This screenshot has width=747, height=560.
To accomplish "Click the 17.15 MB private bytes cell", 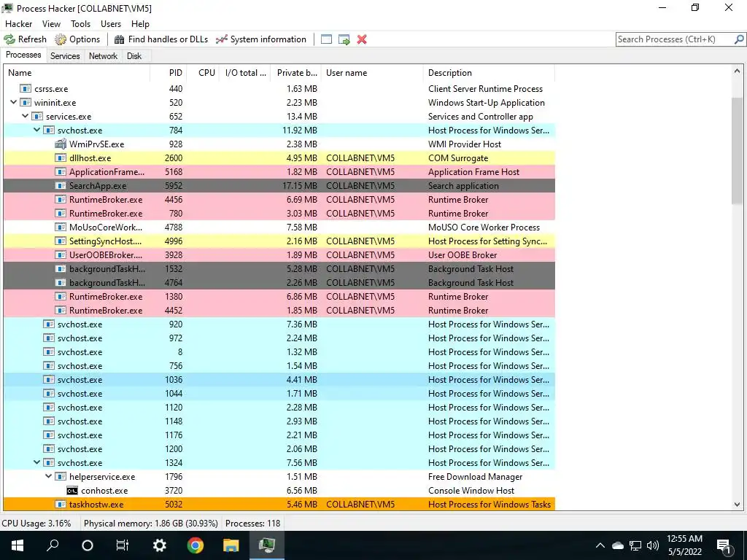I will [300, 186].
